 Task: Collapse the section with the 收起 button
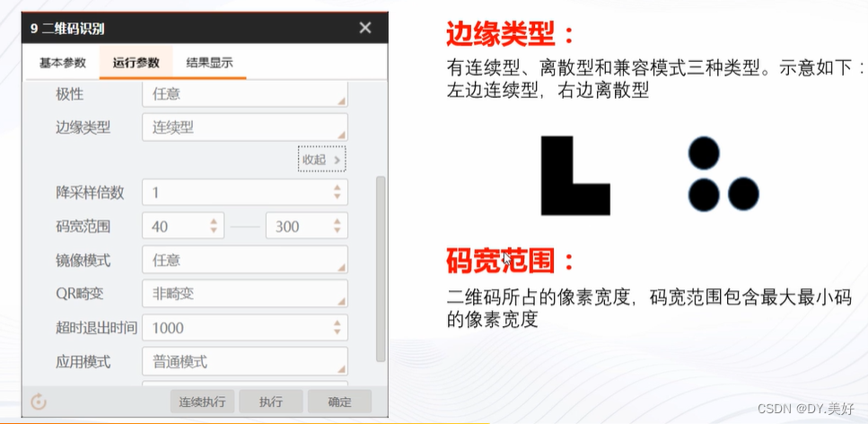coord(321,160)
